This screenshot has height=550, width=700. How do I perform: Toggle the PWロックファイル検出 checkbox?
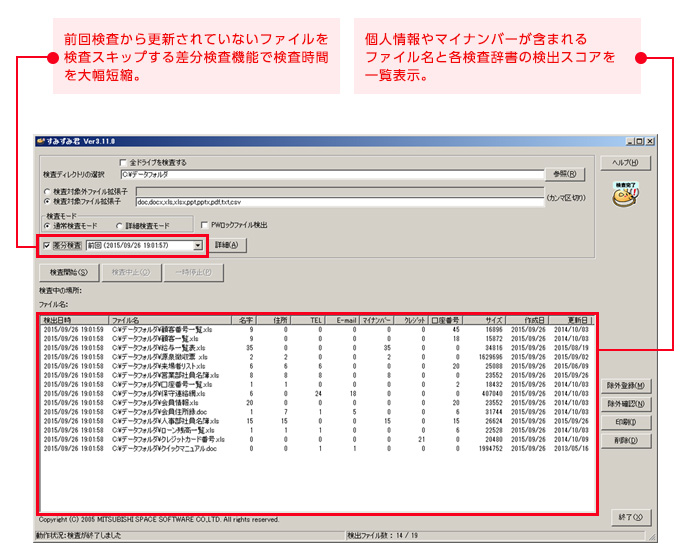204,225
